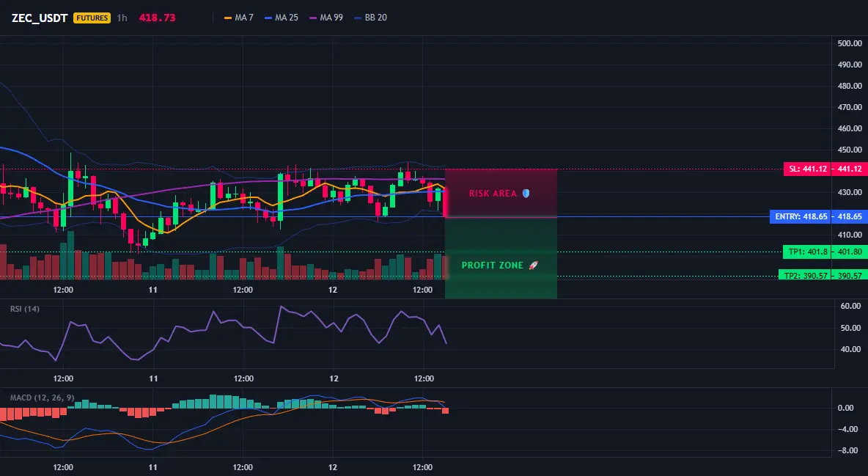Viewport: 868px width, 476px height.
Task: Click the 490.00 price axis label
Action: coord(850,65)
